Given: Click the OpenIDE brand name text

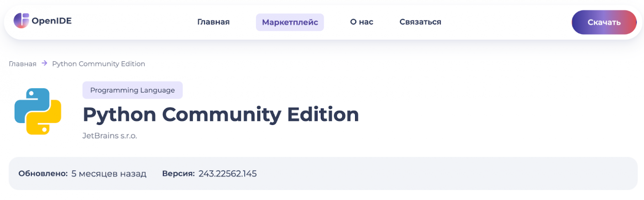Looking at the screenshot, I should coord(52,21).
